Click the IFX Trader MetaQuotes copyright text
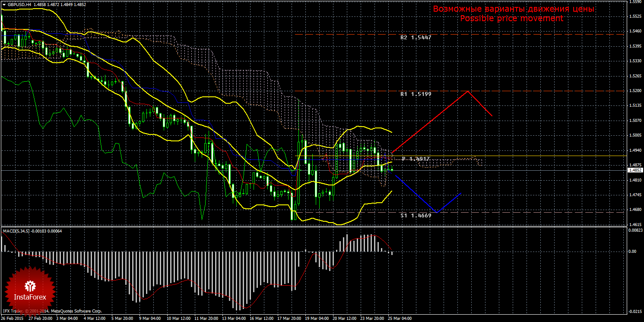 [x=52, y=311]
